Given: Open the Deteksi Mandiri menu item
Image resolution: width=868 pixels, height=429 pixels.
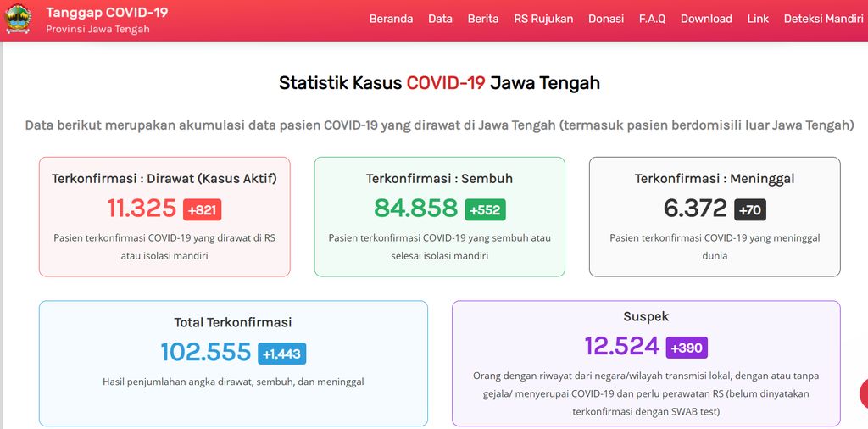Looking at the screenshot, I should coord(824,19).
